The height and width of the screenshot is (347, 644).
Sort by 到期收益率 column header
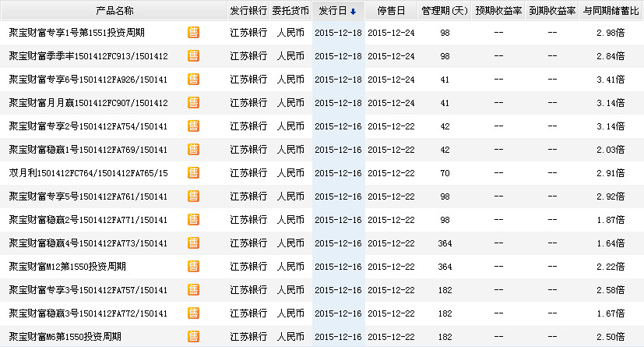pos(552,11)
